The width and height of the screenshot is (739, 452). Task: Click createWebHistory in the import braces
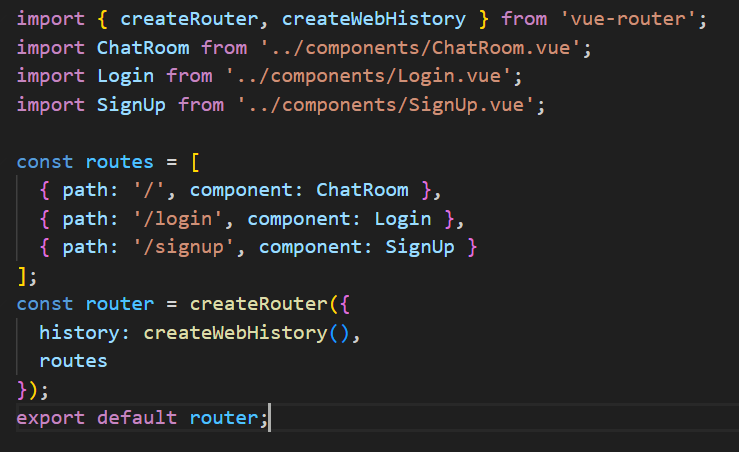[373, 19]
